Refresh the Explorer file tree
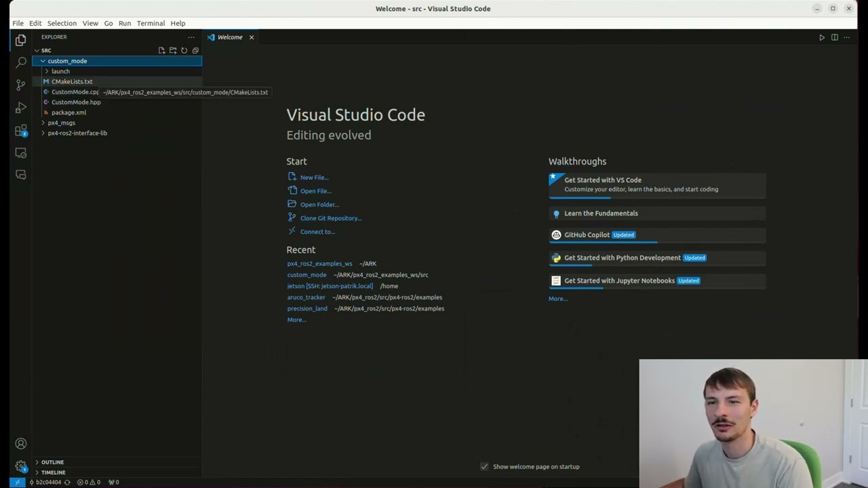This screenshot has height=488, width=868. point(184,51)
